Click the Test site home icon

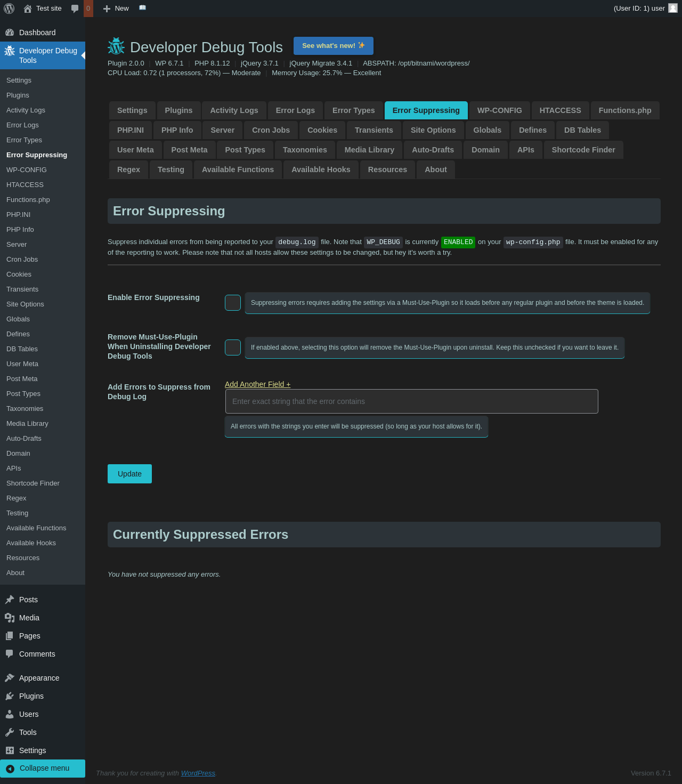28,9
